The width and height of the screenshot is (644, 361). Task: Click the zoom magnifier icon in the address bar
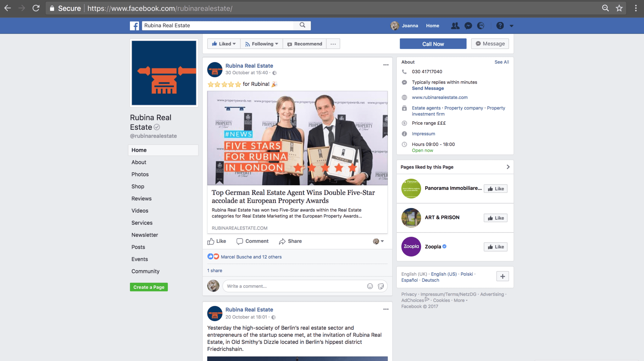tap(605, 8)
